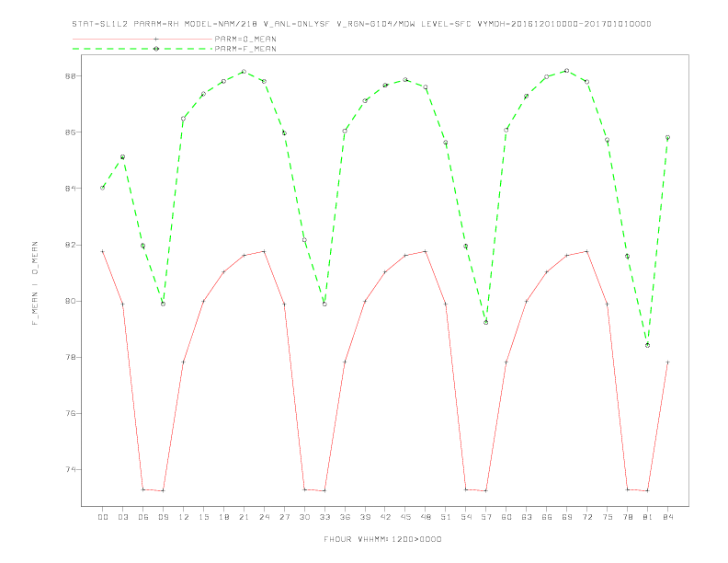
Task: Click x-axis tick label 51
Action: [446, 517]
